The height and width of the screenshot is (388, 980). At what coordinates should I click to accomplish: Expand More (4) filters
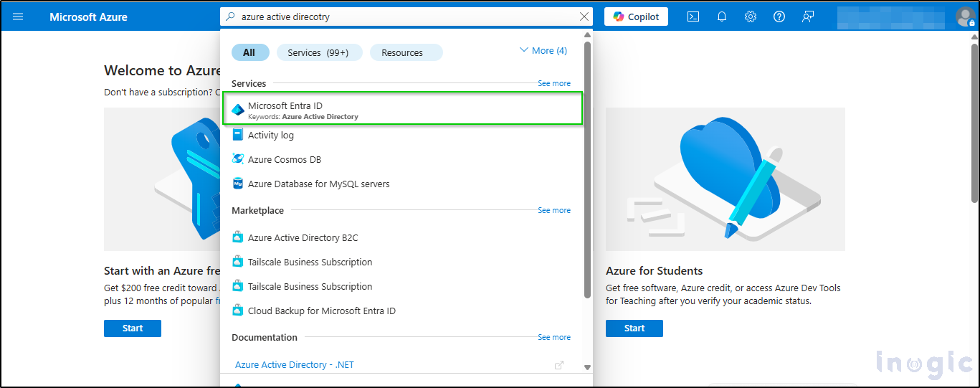coord(543,50)
